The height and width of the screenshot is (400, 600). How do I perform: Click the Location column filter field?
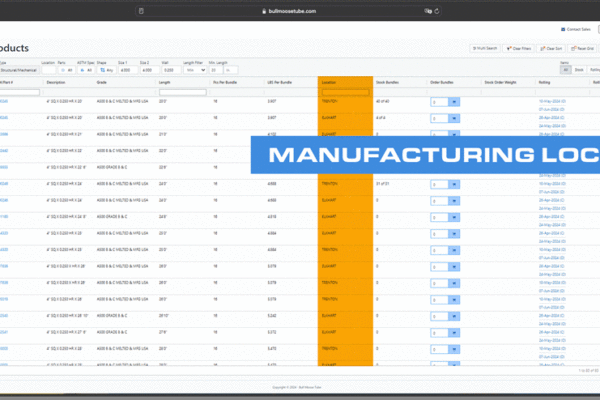click(x=344, y=92)
